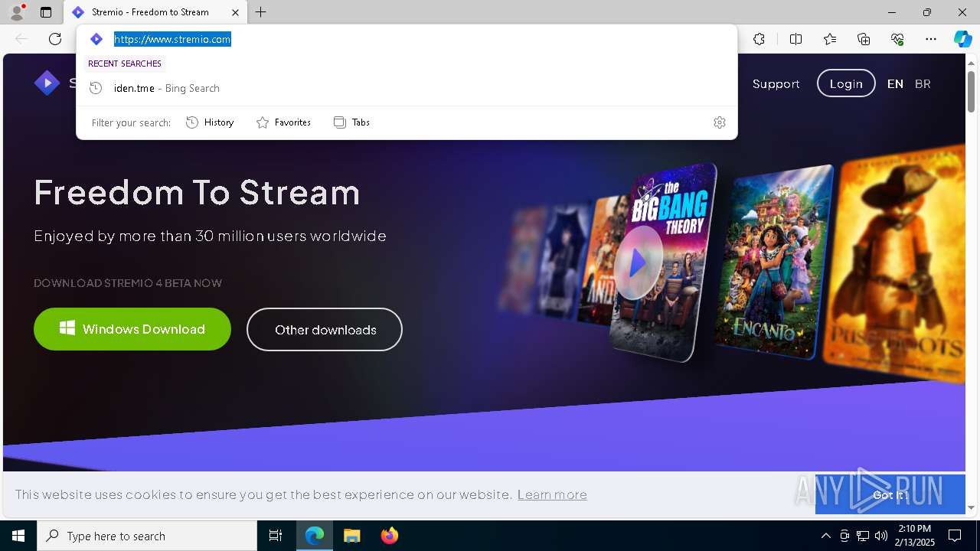
Task: Open the tab actions menu icon
Action: pyautogui.click(x=46, y=12)
